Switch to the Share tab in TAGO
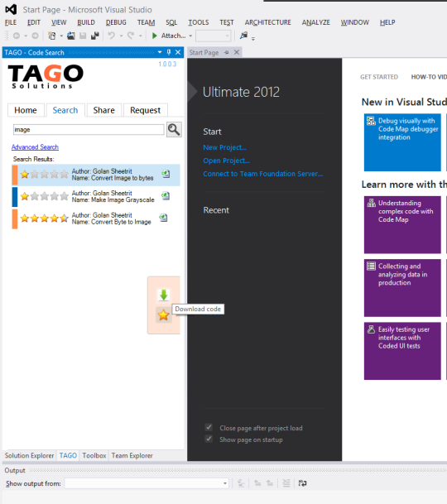 pos(103,110)
